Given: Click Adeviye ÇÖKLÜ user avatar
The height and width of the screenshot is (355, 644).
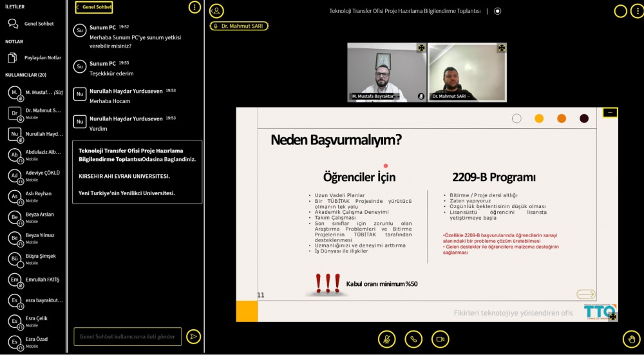Looking at the screenshot, I should tap(15, 176).
